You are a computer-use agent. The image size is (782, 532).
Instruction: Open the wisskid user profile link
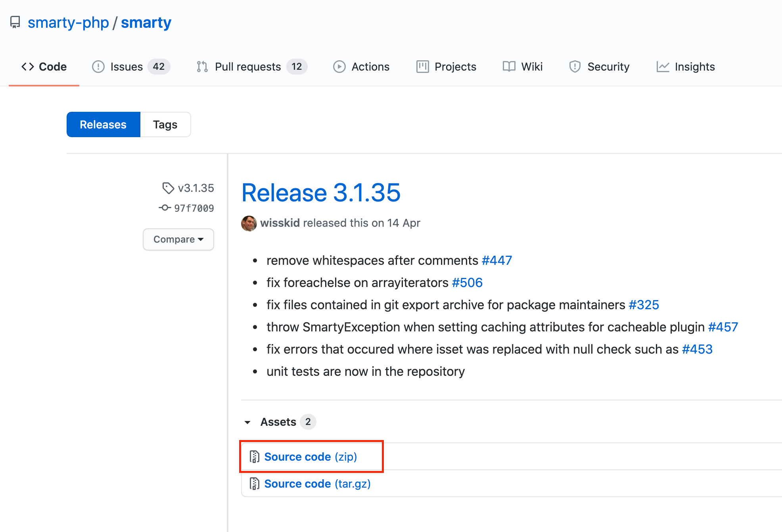point(280,223)
